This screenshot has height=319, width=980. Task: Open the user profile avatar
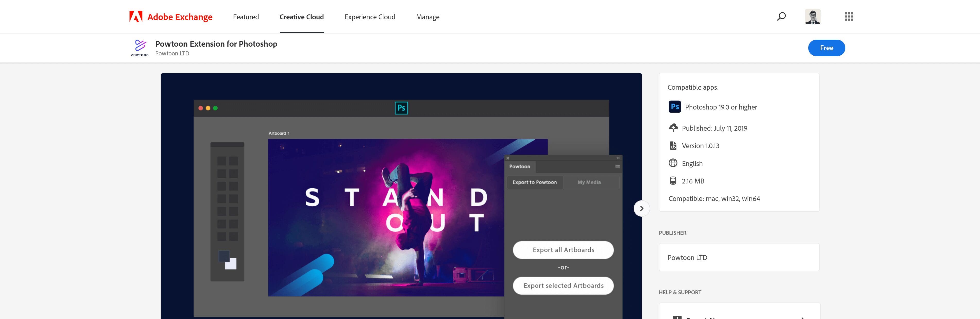click(x=813, y=16)
